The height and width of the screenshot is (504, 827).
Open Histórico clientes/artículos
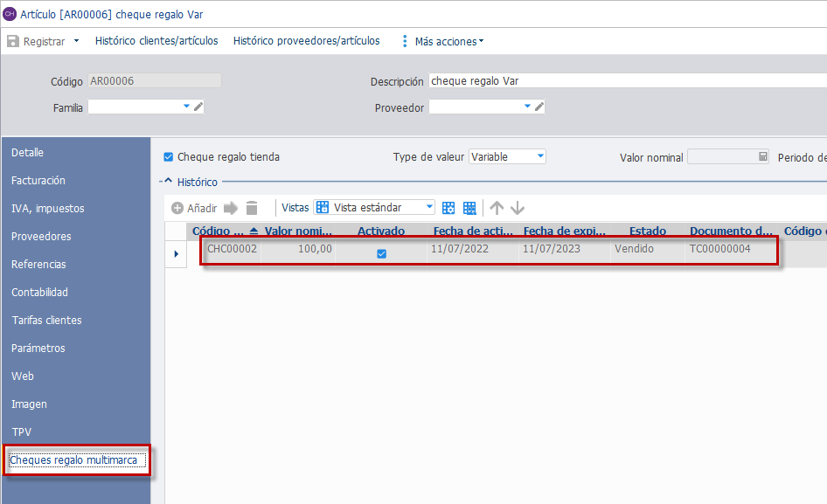(156, 41)
